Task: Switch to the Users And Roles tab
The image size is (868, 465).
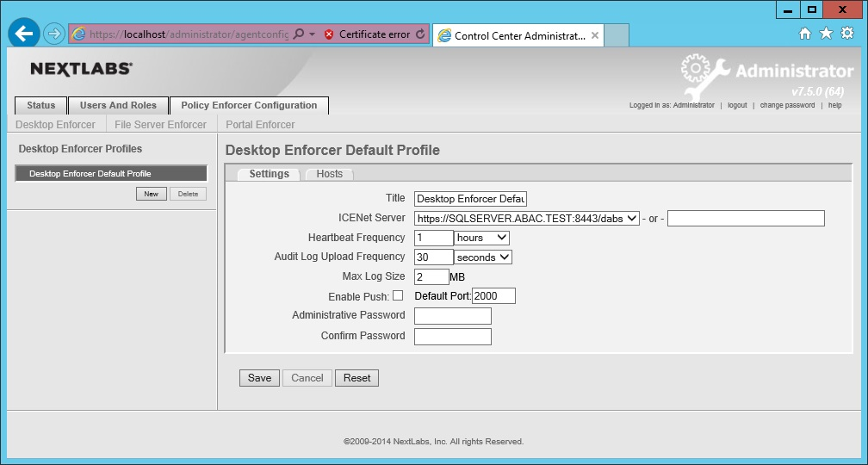Action: [x=118, y=105]
